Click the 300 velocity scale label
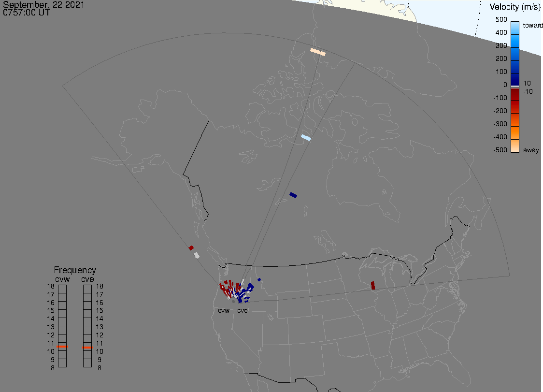Screen dimensions: 543x392 pyautogui.click(x=501, y=45)
